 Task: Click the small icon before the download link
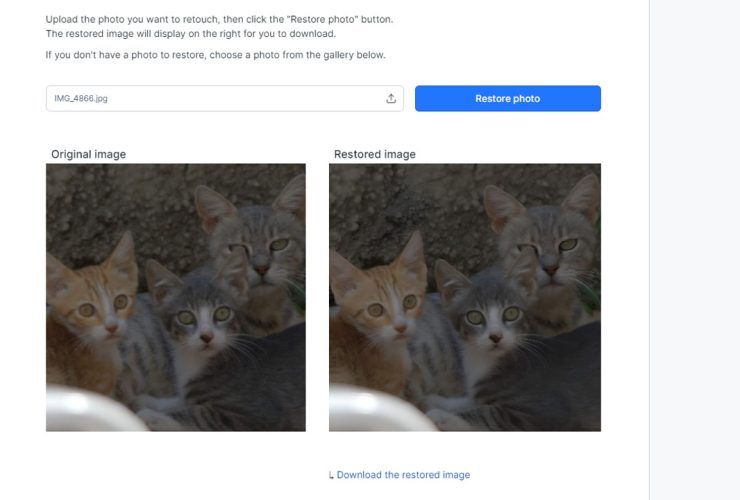click(331, 475)
